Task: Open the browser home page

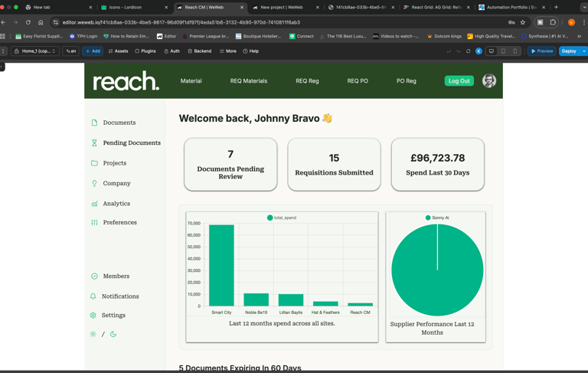Action: coord(41,22)
